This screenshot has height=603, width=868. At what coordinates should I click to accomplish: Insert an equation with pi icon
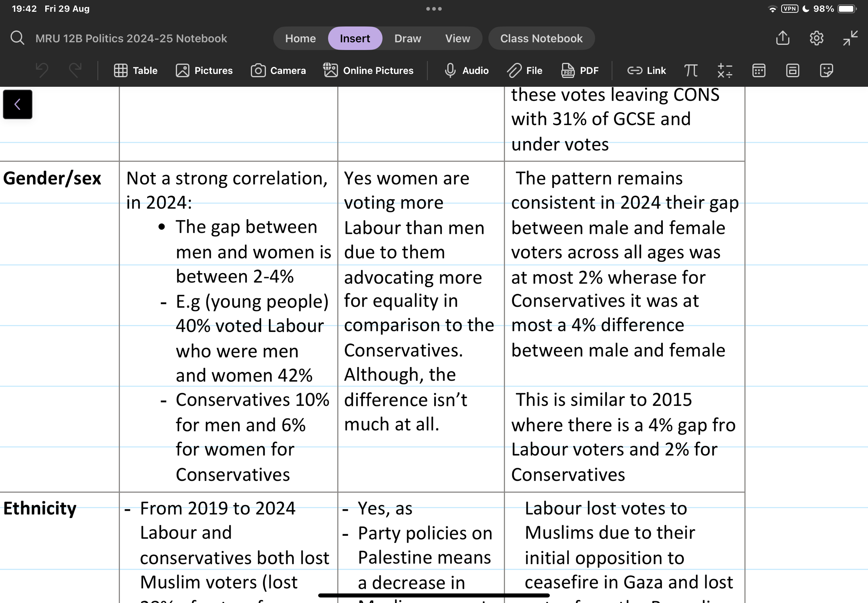click(691, 71)
